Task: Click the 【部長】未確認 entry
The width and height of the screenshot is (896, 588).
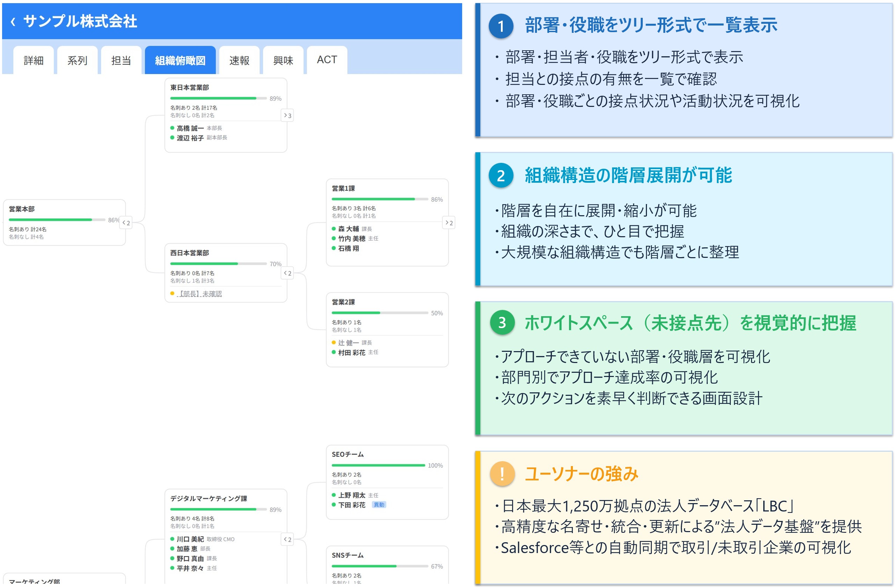Action: point(199,294)
